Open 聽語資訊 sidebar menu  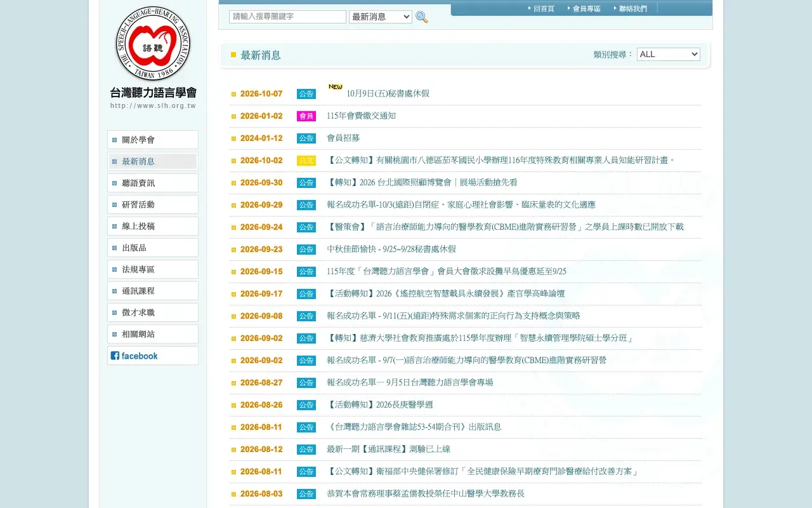153,183
